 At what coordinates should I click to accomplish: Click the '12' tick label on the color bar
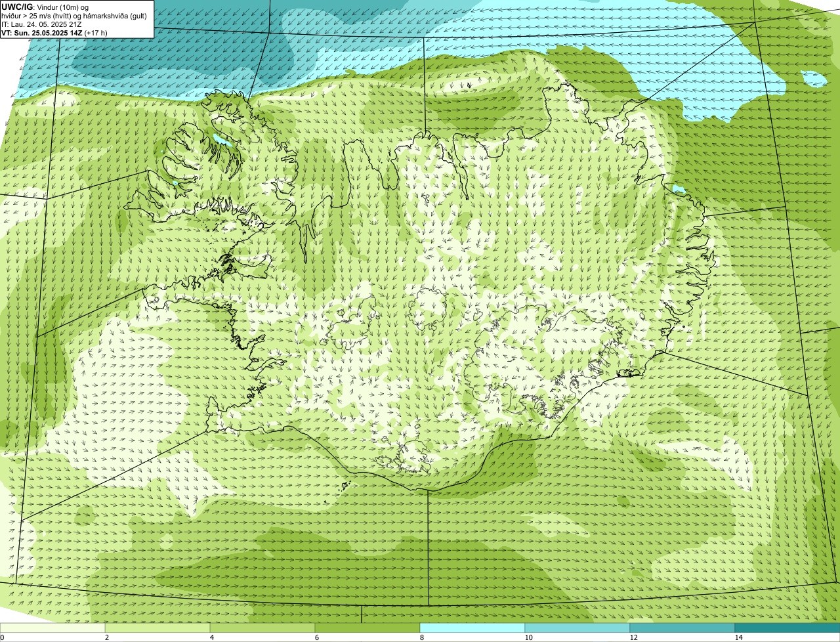point(633,637)
